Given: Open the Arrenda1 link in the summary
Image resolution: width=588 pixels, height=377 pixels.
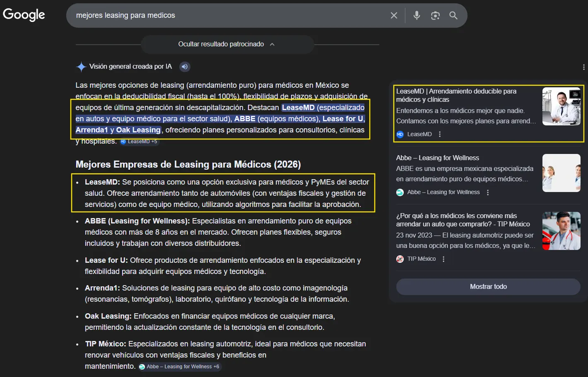Looking at the screenshot, I should pyautogui.click(x=92, y=130).
